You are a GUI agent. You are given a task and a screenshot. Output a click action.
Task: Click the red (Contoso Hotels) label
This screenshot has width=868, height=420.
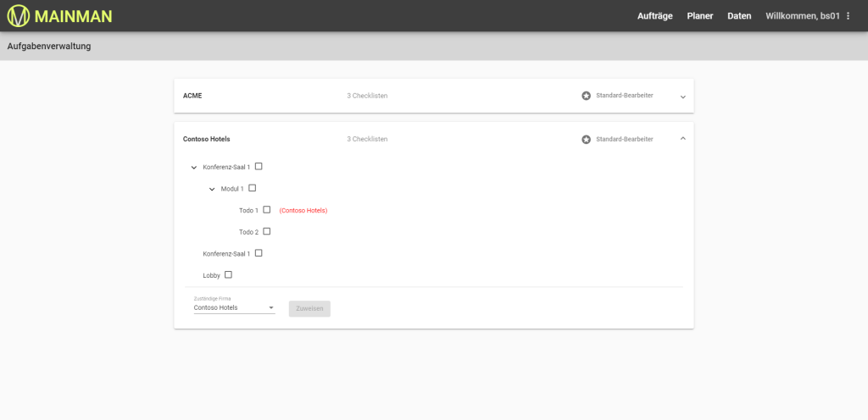tap(303, 211)
